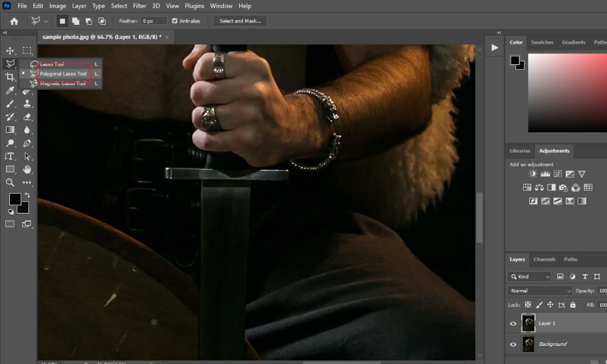607x364 pixels.
Task: Open the Window menu
Action: point(221,6)
